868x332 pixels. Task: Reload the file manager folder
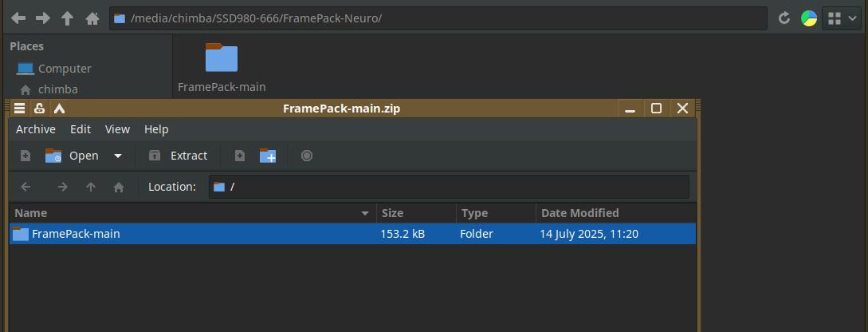[x=784, y=18]
